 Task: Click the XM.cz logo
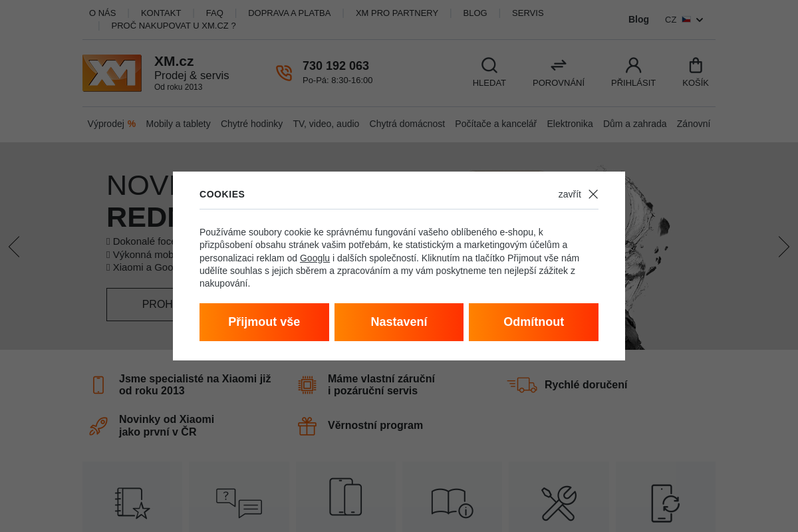(x=112, y=73)
